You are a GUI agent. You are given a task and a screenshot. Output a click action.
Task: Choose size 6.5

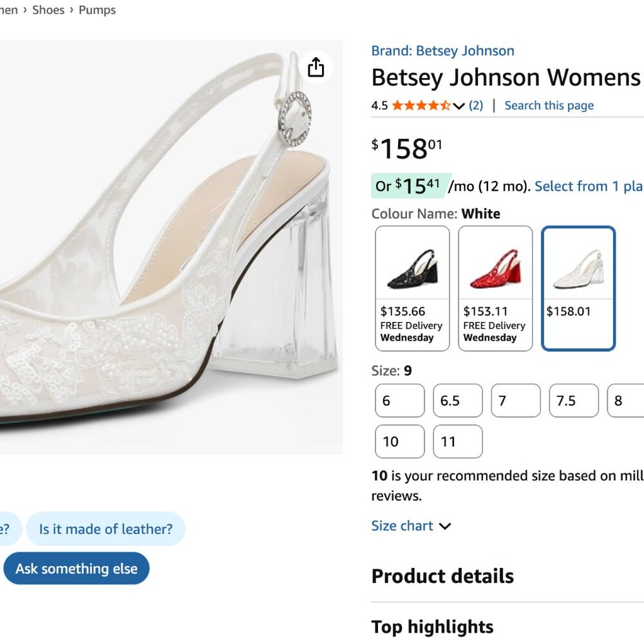(x=457, y=401)
